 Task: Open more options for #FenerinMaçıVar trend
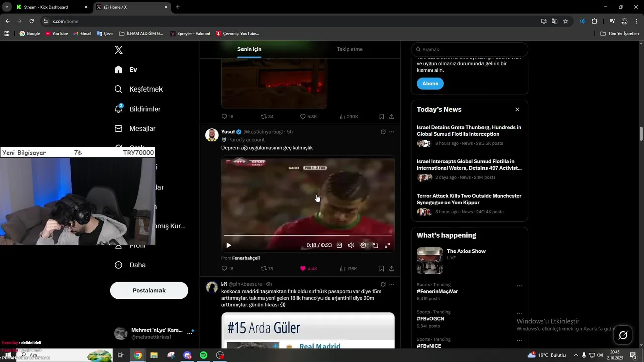click(519, 286)
